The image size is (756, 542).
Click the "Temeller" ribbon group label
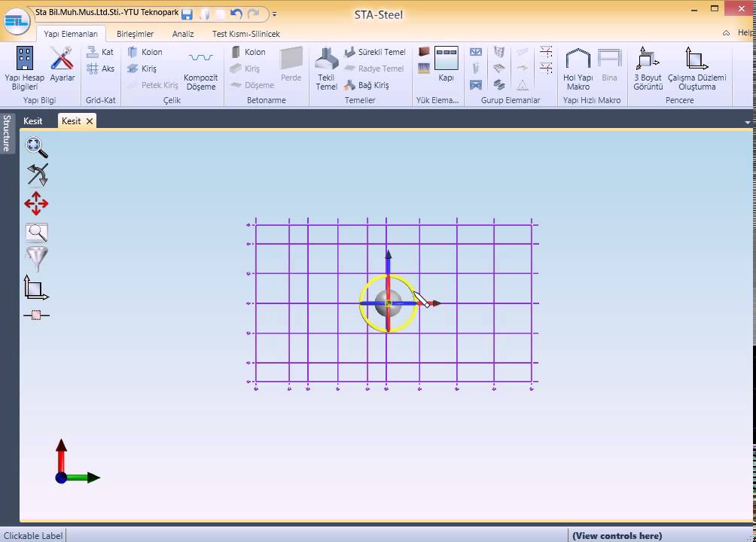(360, 100)
